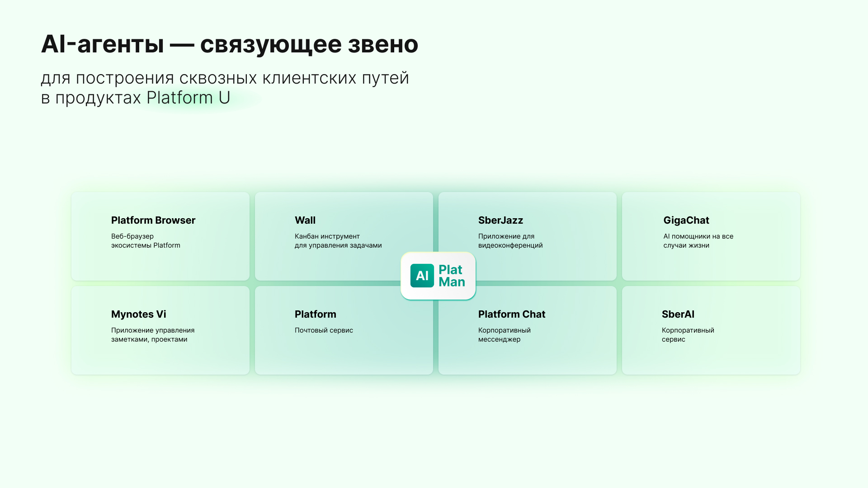Click the Почтовый сервис description text
The image size is (868, 488).
(x=324, y=330)
